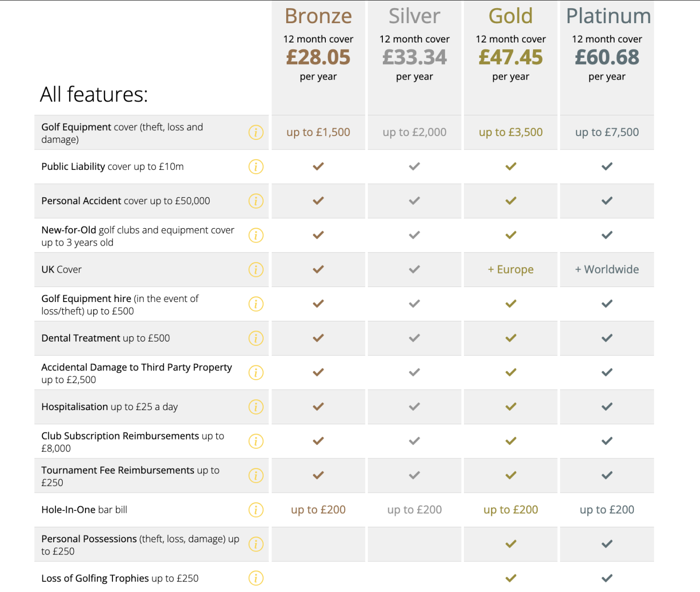Select the Platinum plan column header
700x592 pixels.
(x=608, y=16)
